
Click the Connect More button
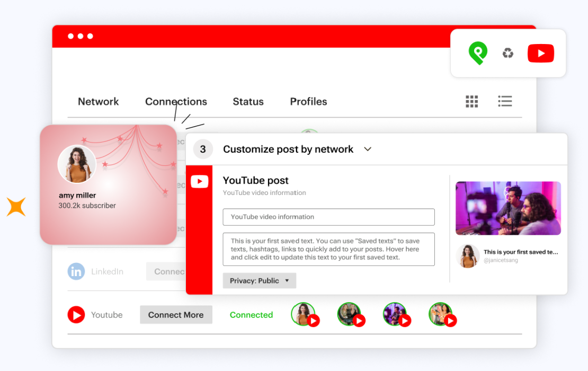[x=176, y=315]
